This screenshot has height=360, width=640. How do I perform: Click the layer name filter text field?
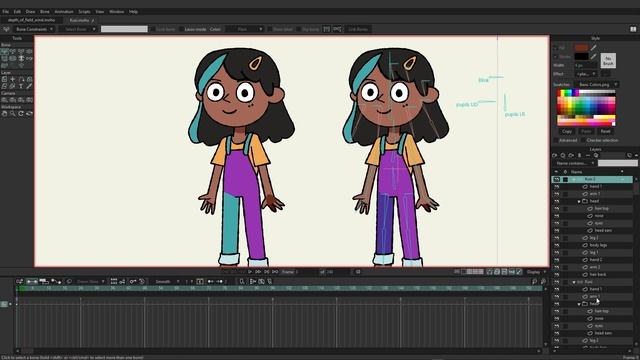tap(618, 163)
